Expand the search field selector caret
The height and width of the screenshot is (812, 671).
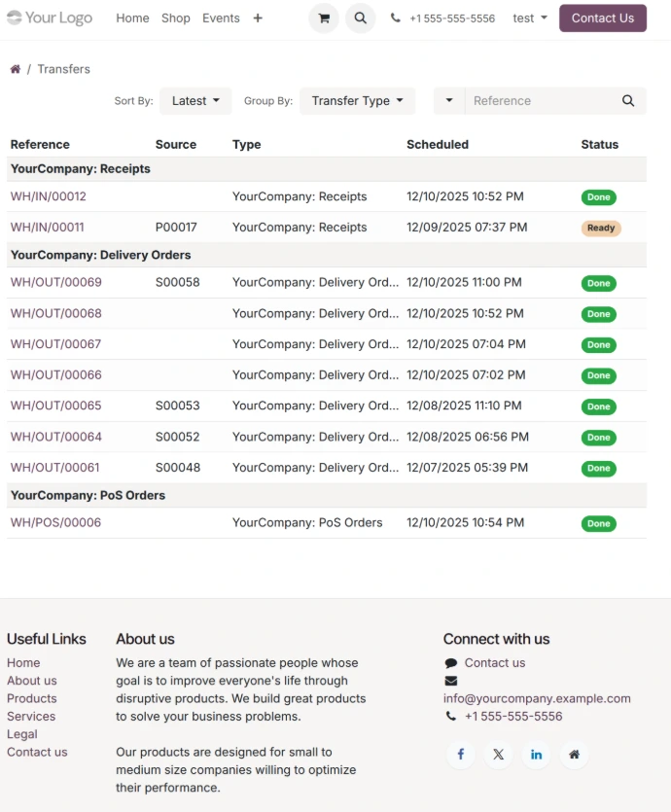pos(448,101)
